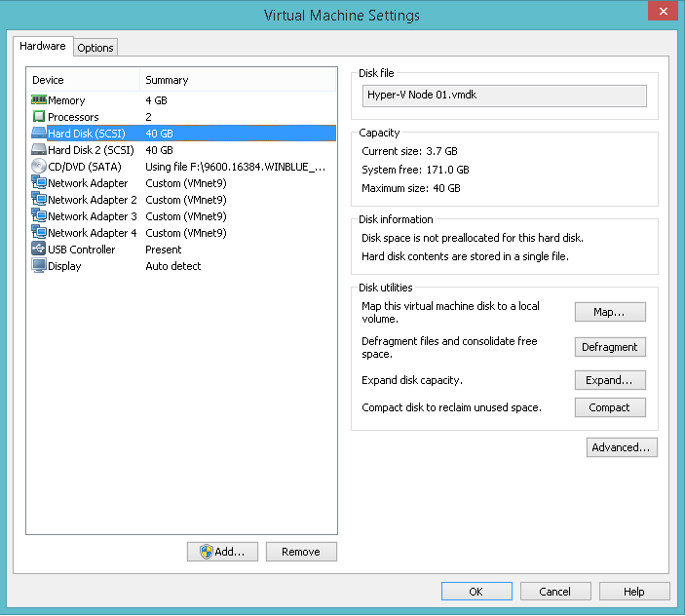
Task: Click 'Maximum size: 40 GB' text
Action: (410, 188)
